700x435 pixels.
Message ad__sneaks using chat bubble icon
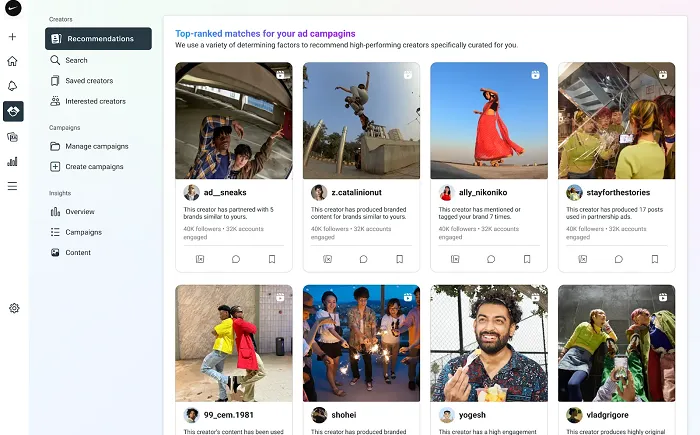(x=236, y=259)
